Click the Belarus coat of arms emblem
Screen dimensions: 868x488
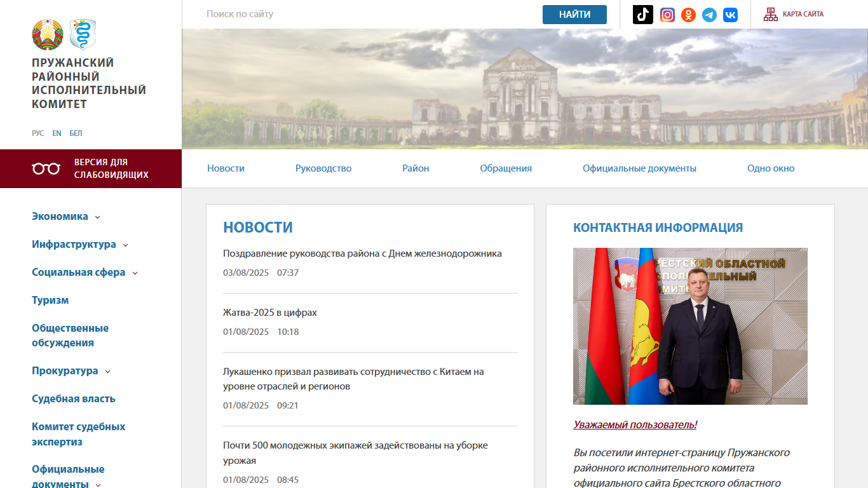click(x=48, y=34)
